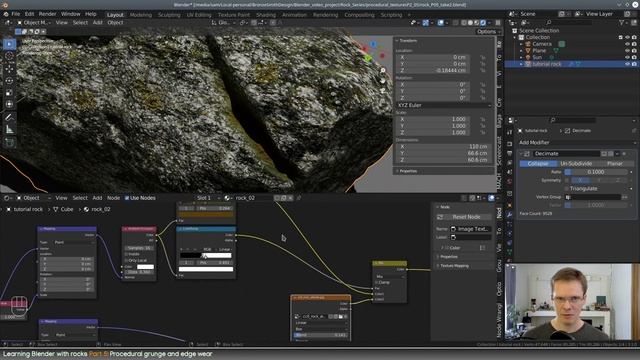This screenshot has width=640, height=360.
Task: Click the Plane mesh icon in outliner
Action: 528,51
